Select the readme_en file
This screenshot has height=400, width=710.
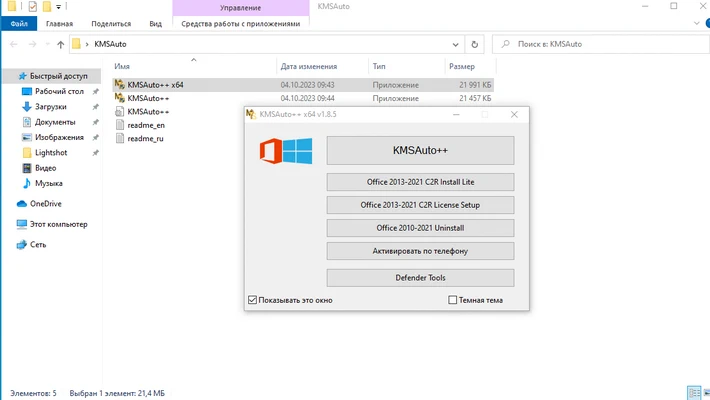[146, 125]
